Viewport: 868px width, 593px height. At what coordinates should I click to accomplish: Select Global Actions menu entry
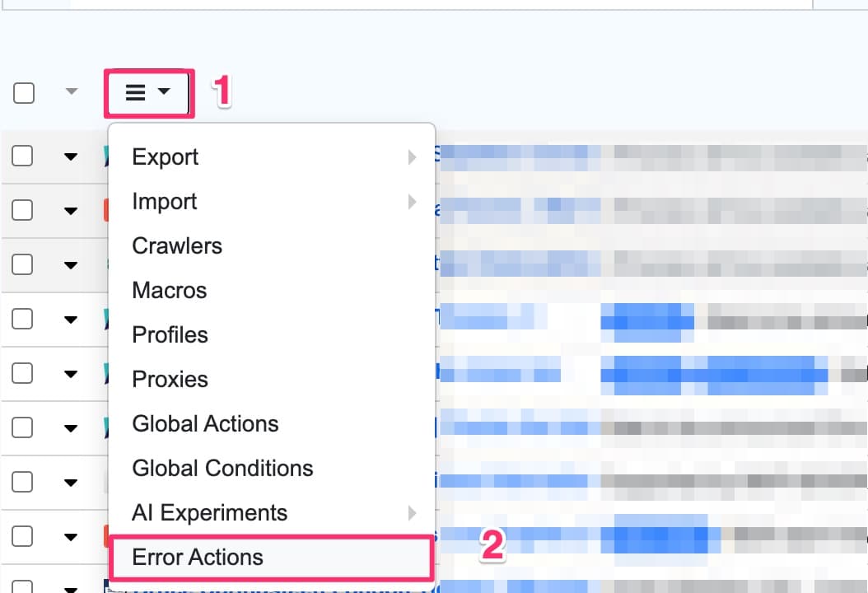click(204, 423)
